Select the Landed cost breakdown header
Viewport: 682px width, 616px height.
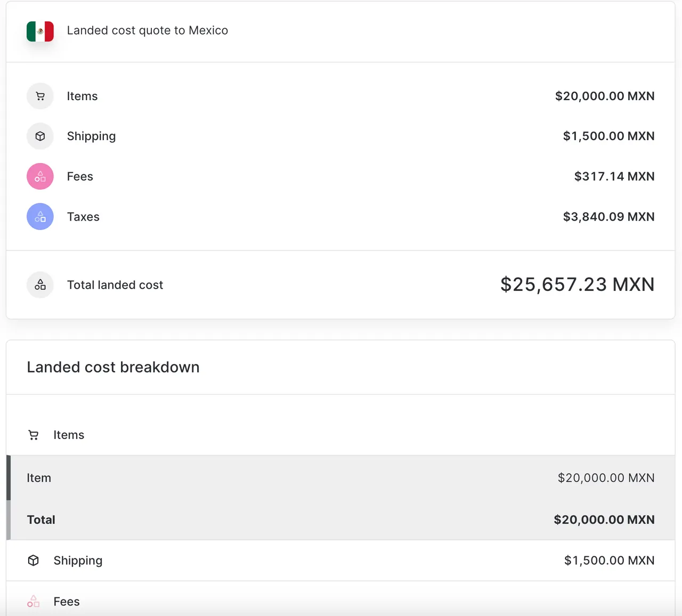[x=113, y=367]
